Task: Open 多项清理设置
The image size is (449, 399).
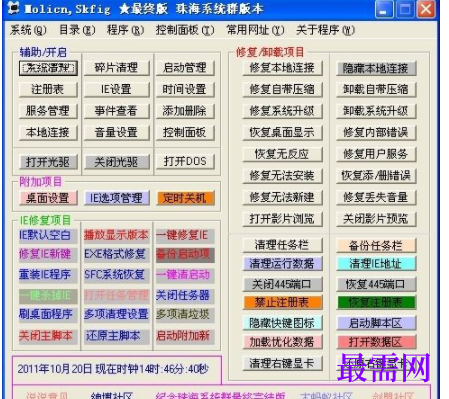Action: pos(116,315)
